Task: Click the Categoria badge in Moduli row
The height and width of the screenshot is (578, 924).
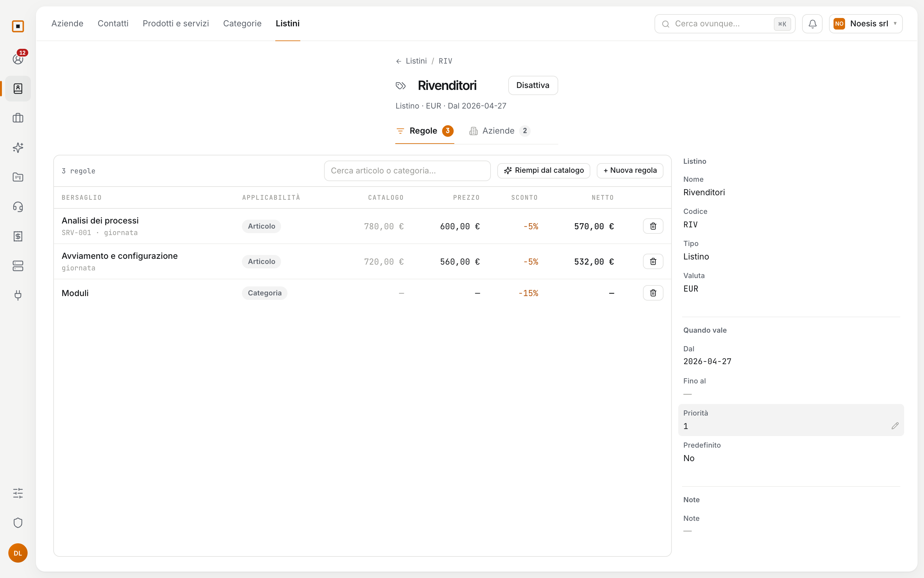Action: (265, 293)
